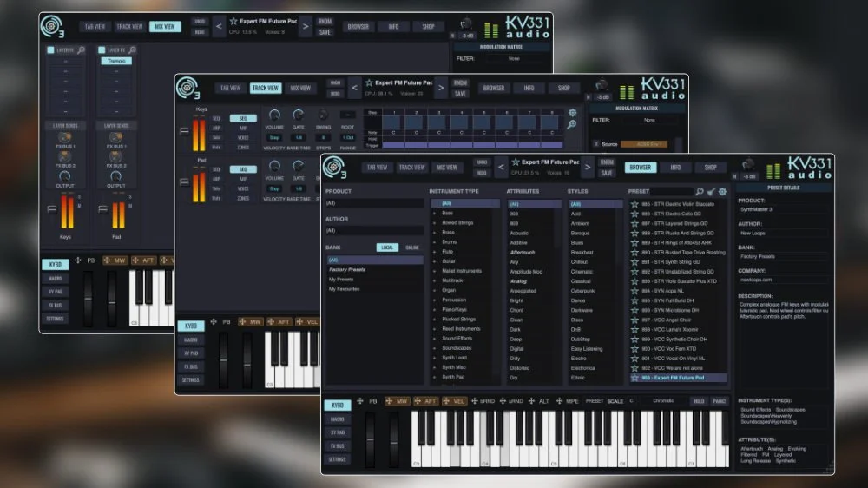Click favorite star beside preset name in front window header
Screen dimensions: 868x488
pos(516,162)
